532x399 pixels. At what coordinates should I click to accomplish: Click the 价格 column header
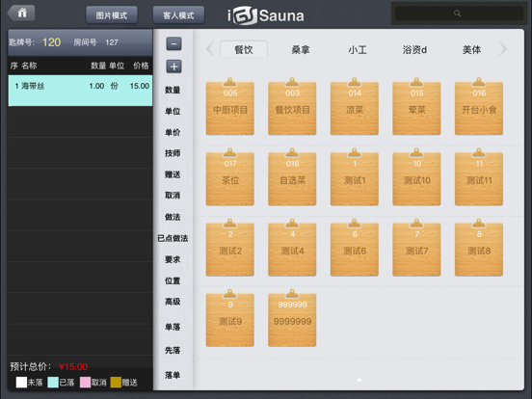click(x=141, y=66)
